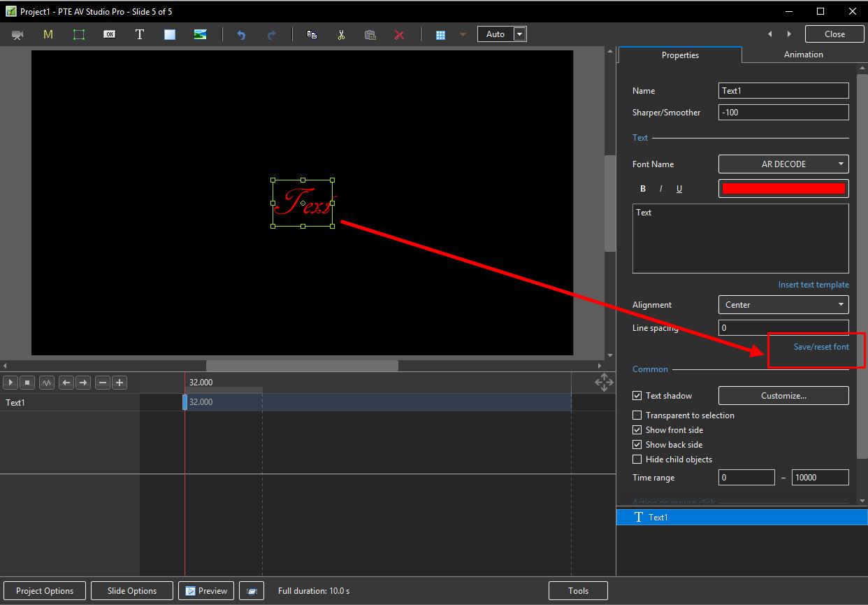Click the red font color swatch
The width and height of the screenshot is (868, 605).
pos(783,189)
